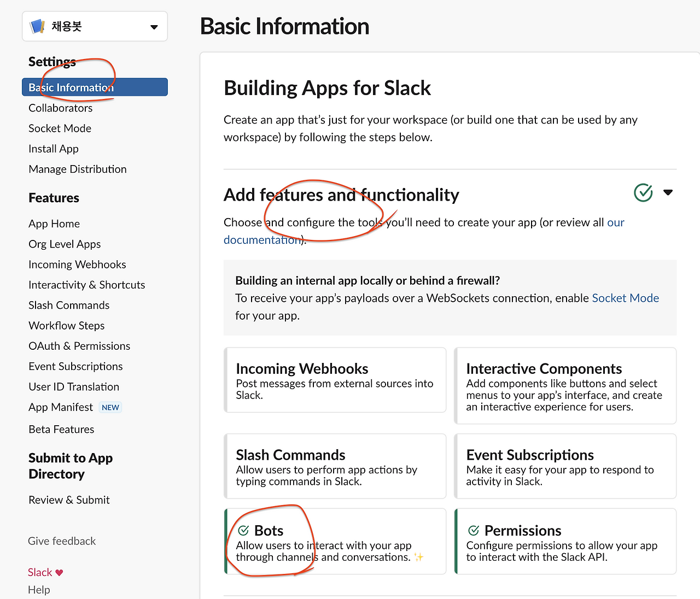The height and width of the screenshot is (599, 700).
Task: Click the enabled check icon on the Bots card
Action: [243, 530]
